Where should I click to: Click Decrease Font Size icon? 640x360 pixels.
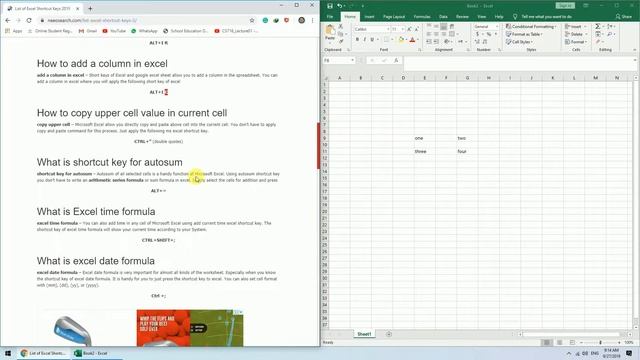(416, 29)
